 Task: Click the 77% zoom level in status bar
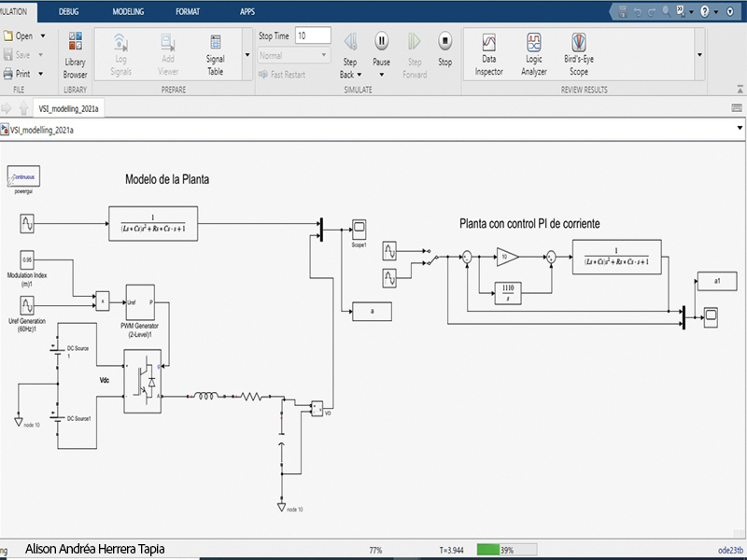click(376, 550)
